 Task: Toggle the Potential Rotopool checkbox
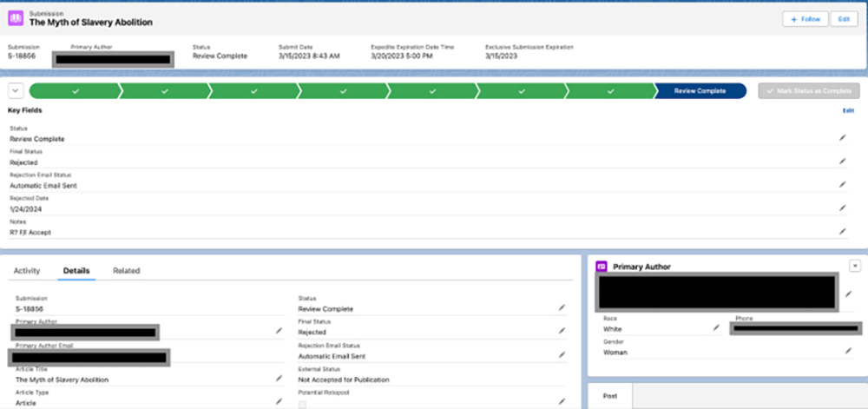coord(302,404)
